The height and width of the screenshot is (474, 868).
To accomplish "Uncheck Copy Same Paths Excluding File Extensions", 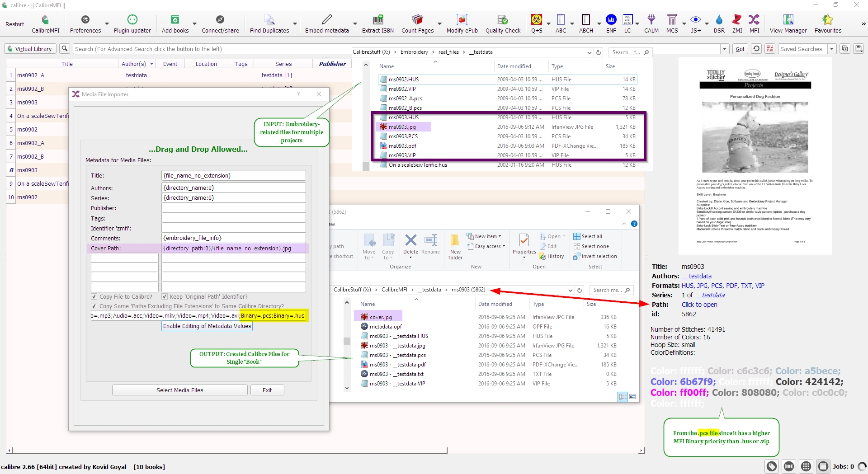I will point(94,306).
